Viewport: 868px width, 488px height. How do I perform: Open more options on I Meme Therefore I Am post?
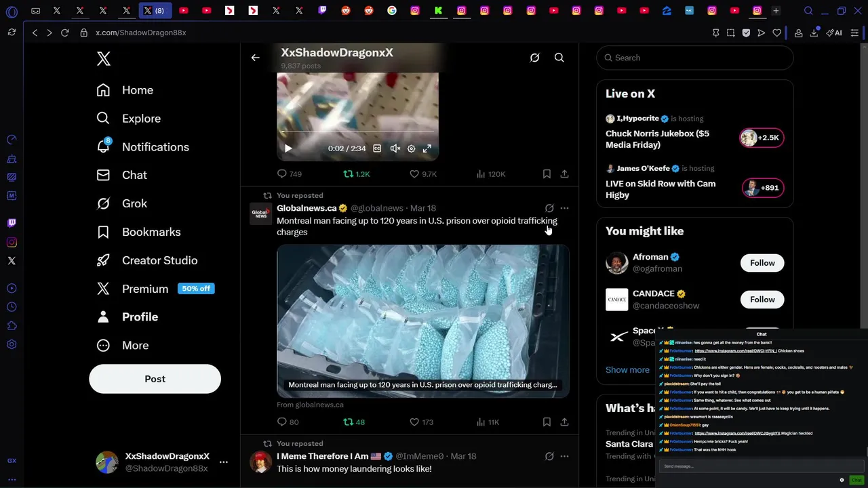(564, 456)
